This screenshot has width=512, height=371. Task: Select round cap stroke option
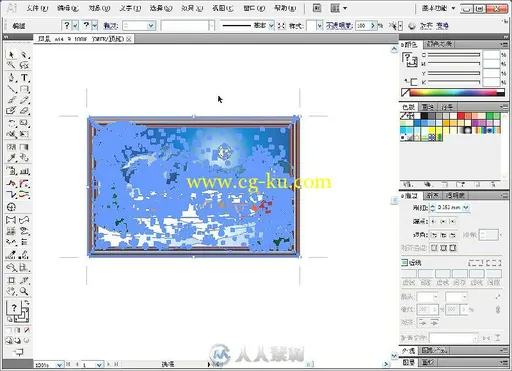click(443, 221)
